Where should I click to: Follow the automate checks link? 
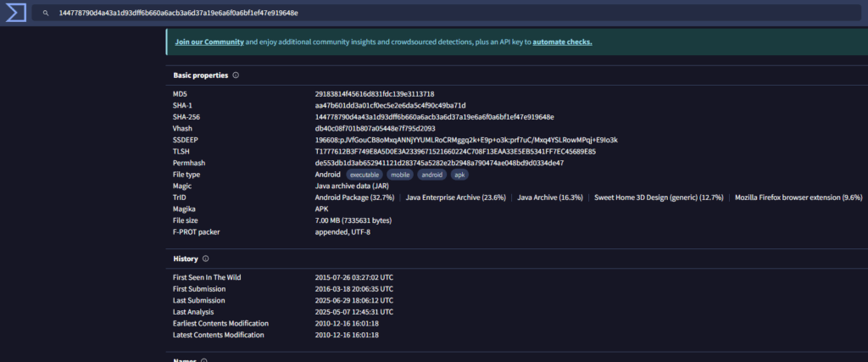tap(562, 42)
